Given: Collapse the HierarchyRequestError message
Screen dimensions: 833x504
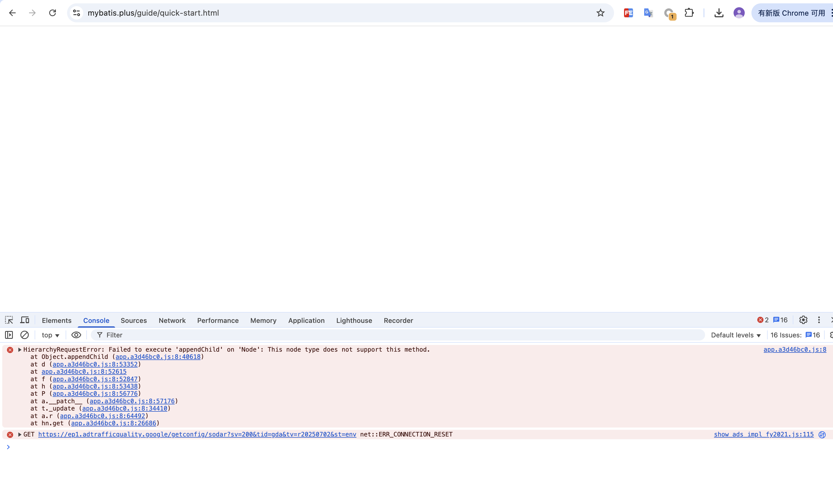Looking at the screenshot, I should (x=20, y=350).
